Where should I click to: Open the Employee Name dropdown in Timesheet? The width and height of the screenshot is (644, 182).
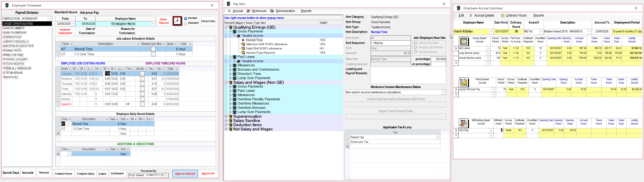(153, 24)
